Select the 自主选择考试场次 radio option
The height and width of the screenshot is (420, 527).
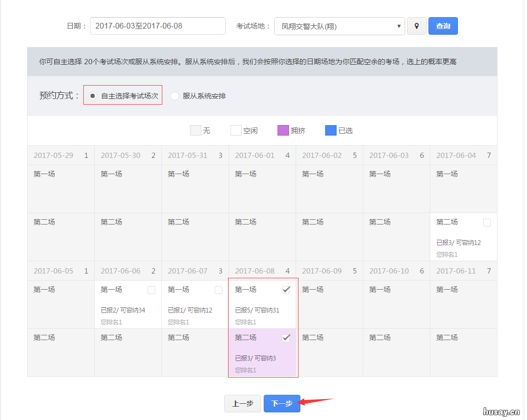92,96
